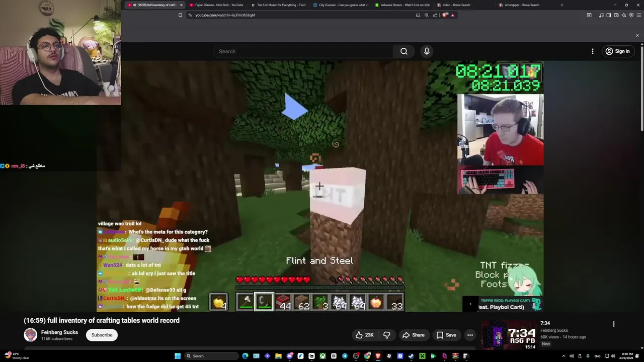Open Brave browser taskbar icon
This screenshot has width=644, height=362.
coord(378,356)
